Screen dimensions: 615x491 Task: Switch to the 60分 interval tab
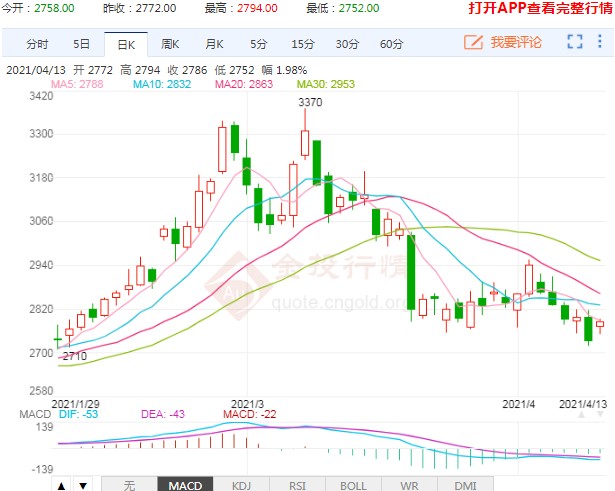pos(391,44)
